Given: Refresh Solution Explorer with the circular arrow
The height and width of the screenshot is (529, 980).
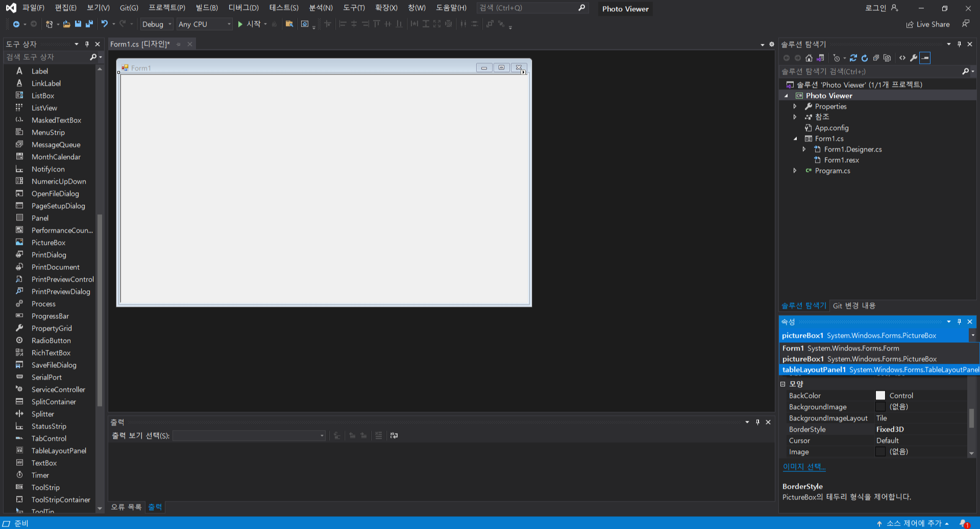Looking at the screenshot, I should pos(865,58).
